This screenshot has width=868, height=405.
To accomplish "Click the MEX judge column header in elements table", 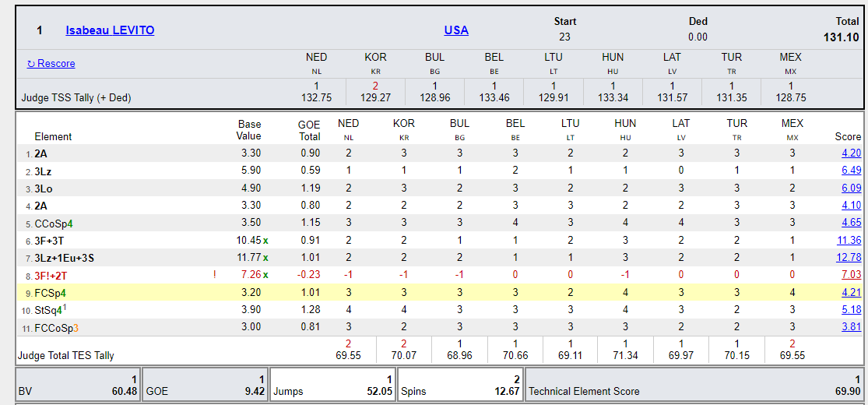I will [x=791, y=124].
